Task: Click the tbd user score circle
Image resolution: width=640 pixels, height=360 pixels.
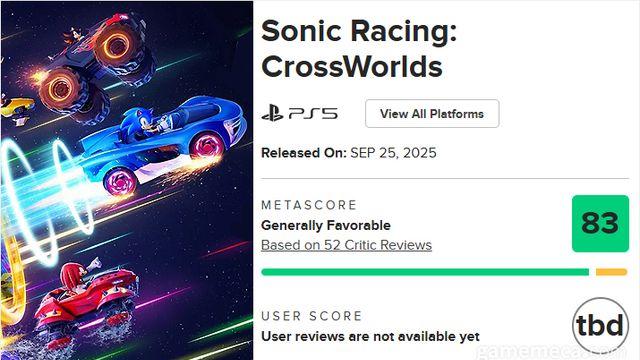Action: (x=600, y=325)
